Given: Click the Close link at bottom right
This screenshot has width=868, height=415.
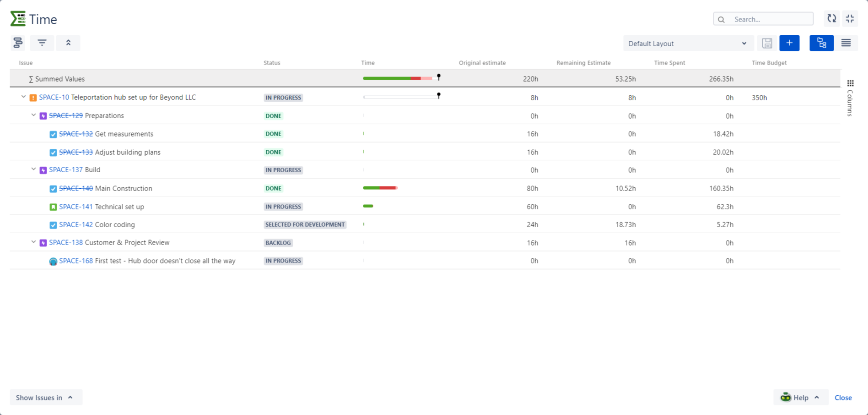Looking at the screenshot, I should (x=843, y=397).
